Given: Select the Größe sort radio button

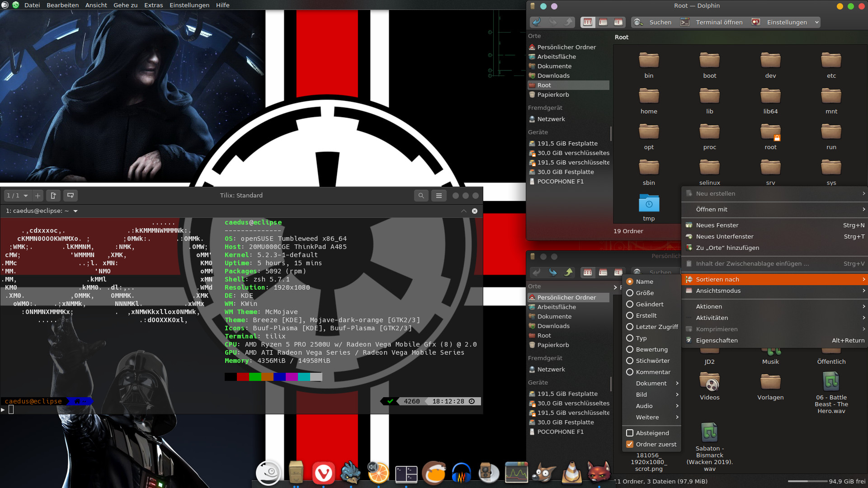Looking at the screenshot, I should tap(630, 293).
